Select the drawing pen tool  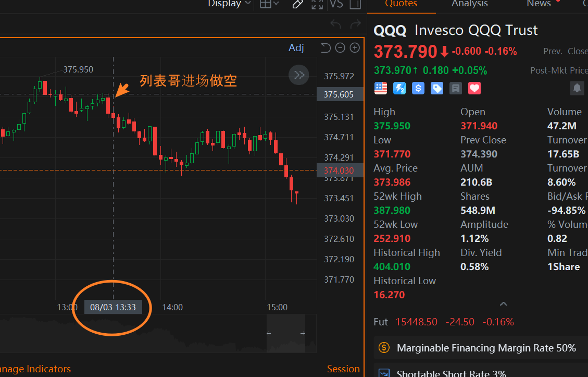[297, 4]
